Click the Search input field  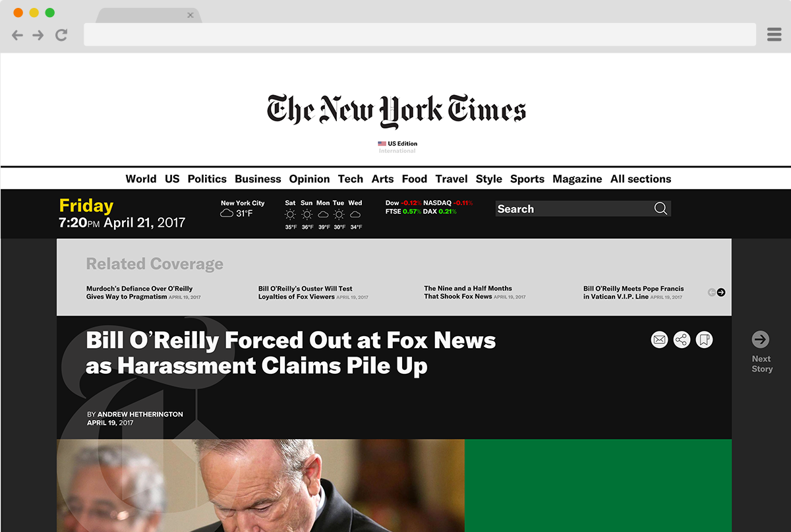point(573,209)
